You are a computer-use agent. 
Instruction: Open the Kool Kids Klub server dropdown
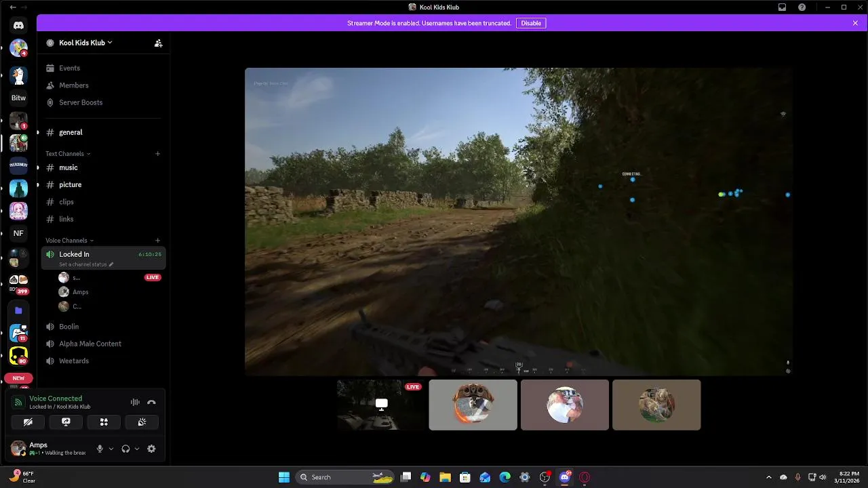coord(85,43)
